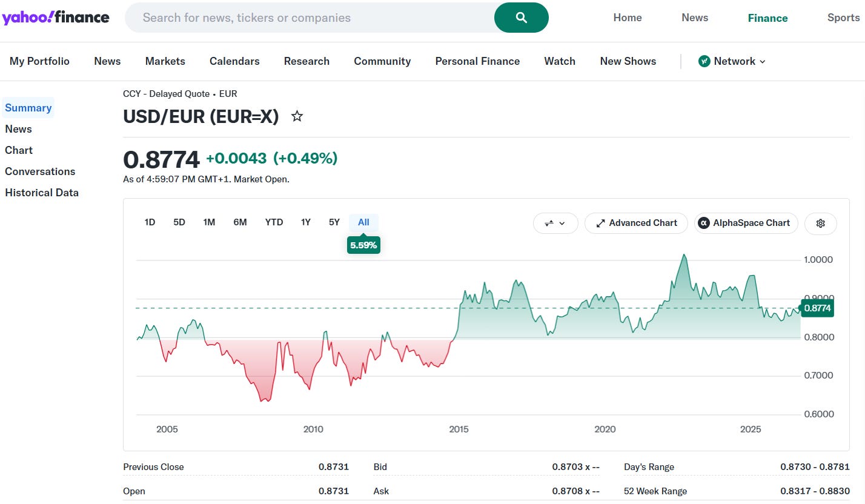
Task: Open News in the finance nav bar
Action: [x=107, y=61]
